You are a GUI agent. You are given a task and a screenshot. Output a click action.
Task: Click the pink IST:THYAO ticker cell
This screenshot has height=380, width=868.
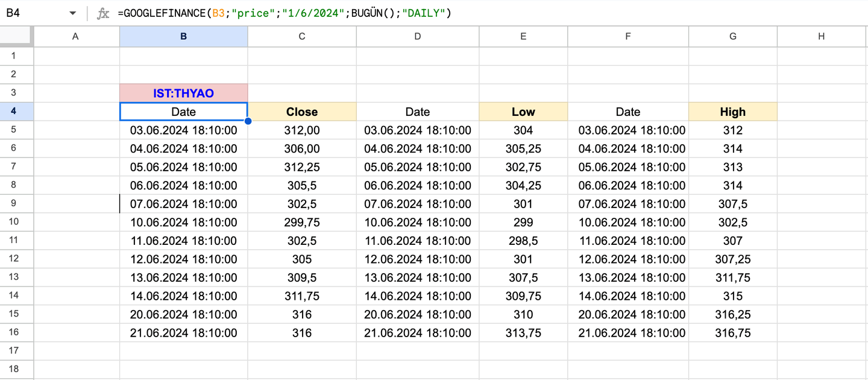[x=183, y=93]
